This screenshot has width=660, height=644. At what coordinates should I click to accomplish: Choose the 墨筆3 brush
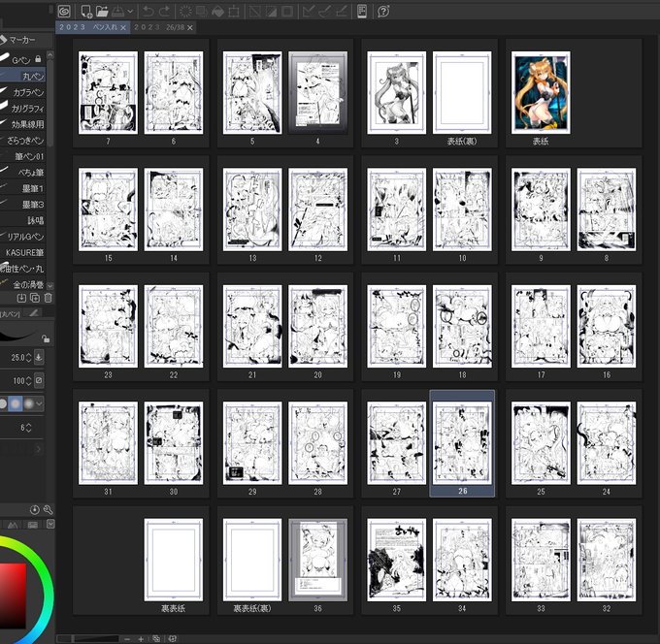point(22,204)
